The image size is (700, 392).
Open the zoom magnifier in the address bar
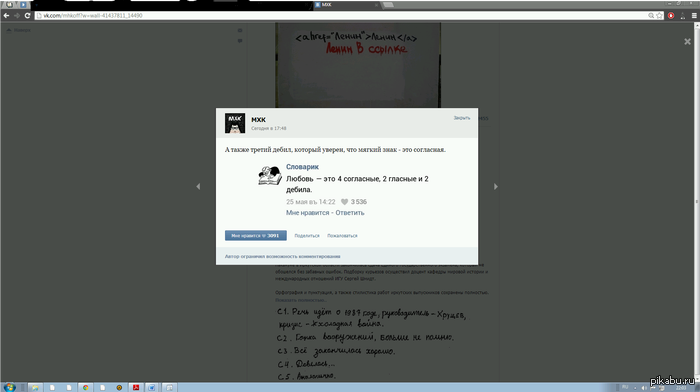click(651, 16)
